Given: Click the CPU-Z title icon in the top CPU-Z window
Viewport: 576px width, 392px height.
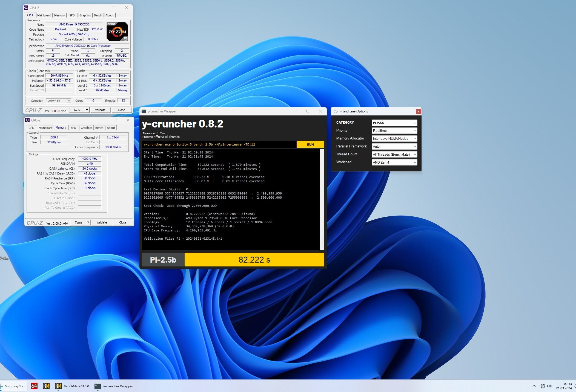Looking at the screenshot, I should click(26, 8).
